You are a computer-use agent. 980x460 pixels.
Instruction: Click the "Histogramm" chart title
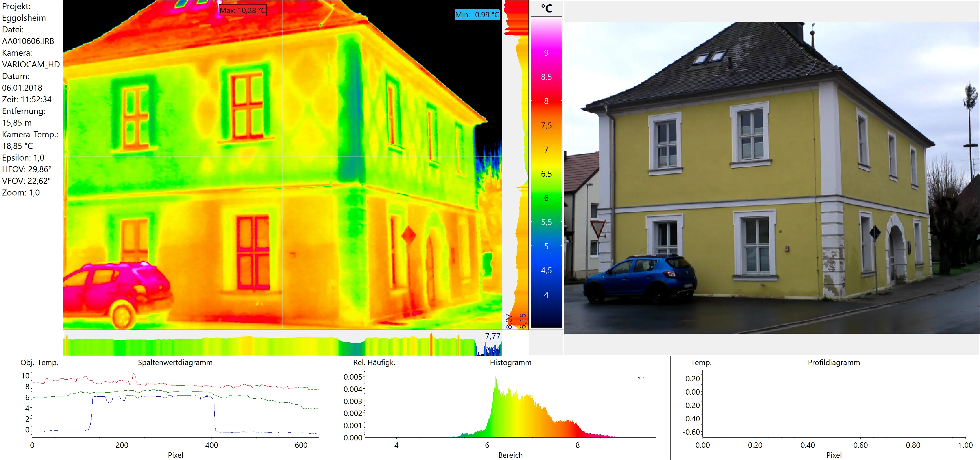click(x=511, y=363)
